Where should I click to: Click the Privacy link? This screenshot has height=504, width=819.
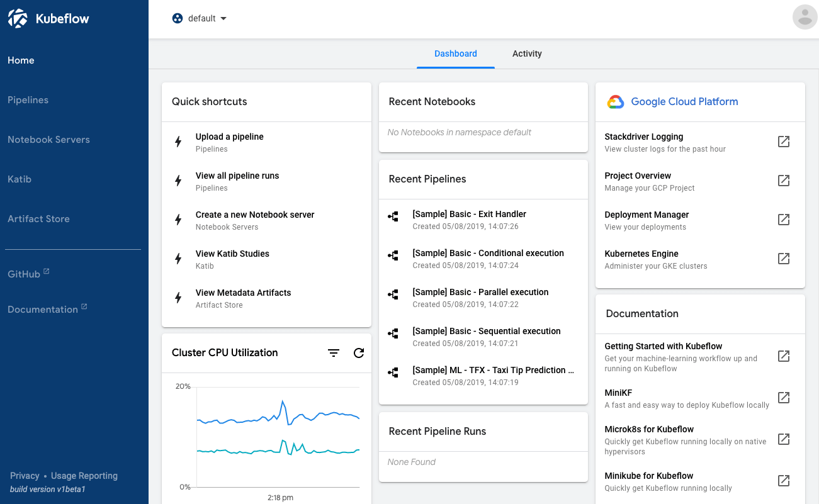point(25,476)
